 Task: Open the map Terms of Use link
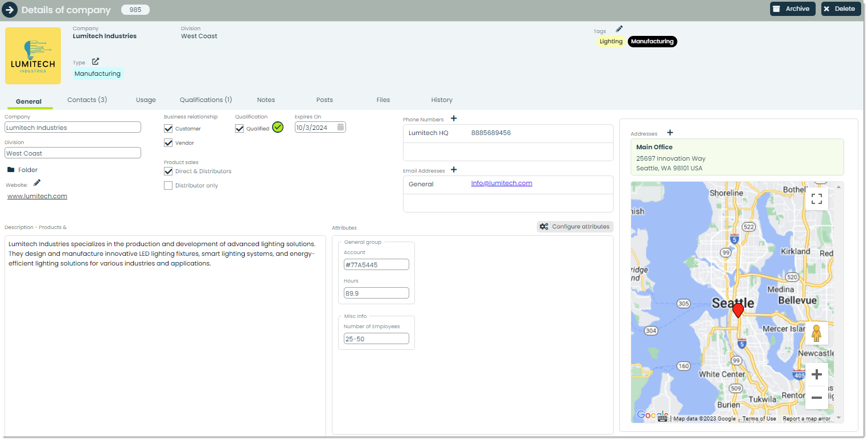coord(759,419)
